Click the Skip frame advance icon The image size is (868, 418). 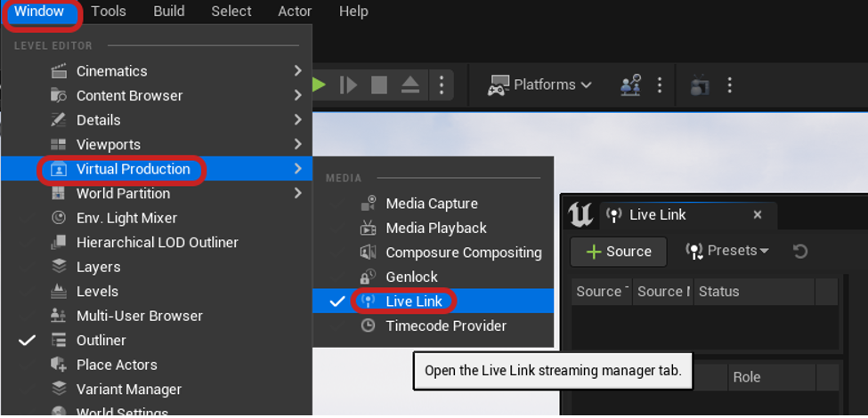[x=349, y=84]
